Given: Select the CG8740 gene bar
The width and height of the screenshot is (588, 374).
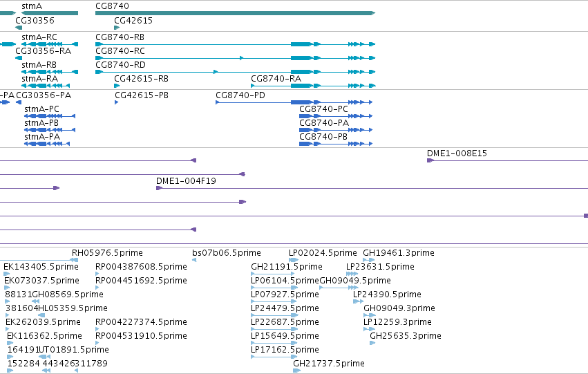Looking at the screenshot, I should (235, 13).
